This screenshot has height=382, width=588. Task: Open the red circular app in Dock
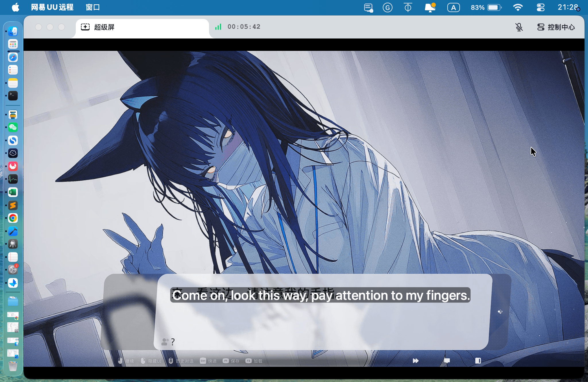tap(13, 166)
